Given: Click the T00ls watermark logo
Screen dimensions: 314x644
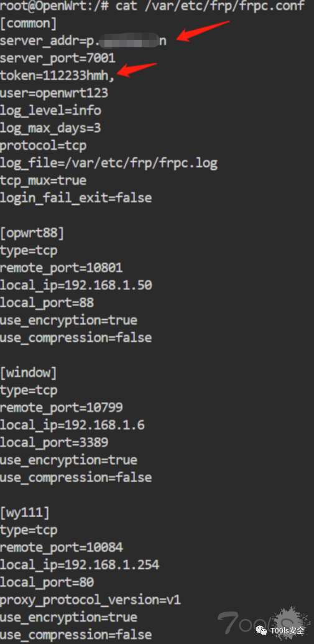Looking at the screenshot, I should (262, 624).
